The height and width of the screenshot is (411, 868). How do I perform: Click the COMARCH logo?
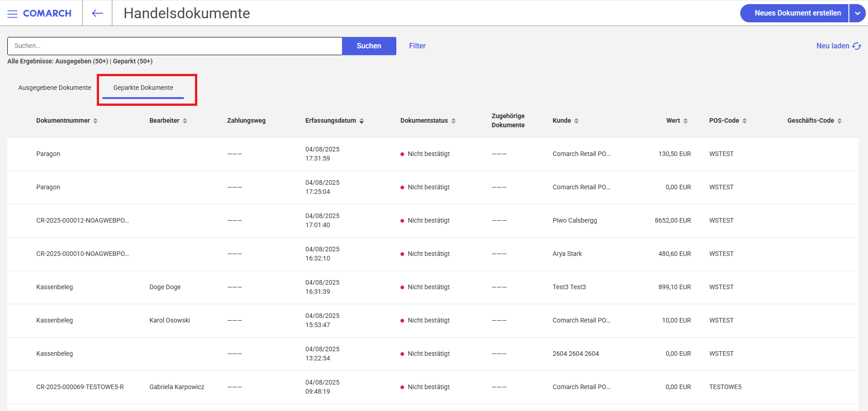coord(47,13)
